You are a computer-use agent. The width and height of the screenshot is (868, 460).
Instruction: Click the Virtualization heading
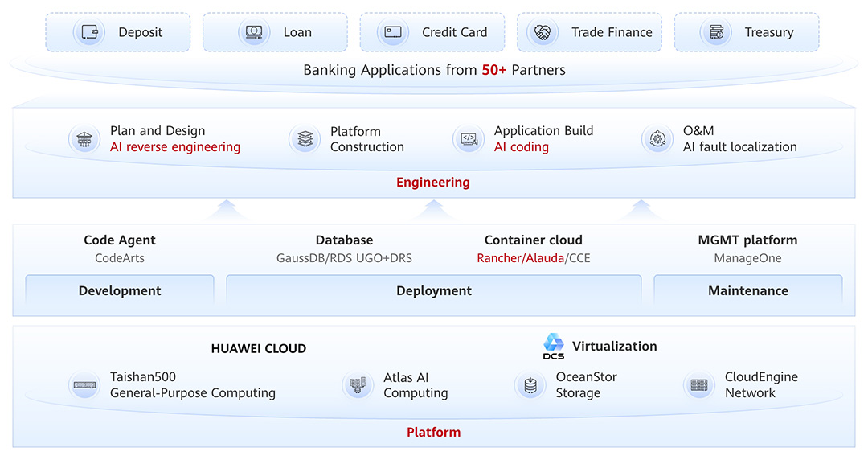tap(615, 347)
